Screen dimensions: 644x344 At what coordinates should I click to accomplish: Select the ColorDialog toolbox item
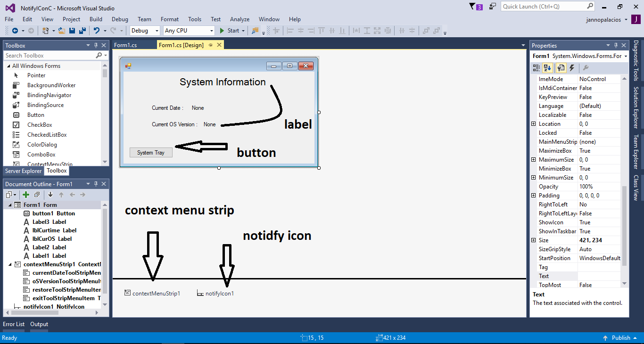point(42,145)
